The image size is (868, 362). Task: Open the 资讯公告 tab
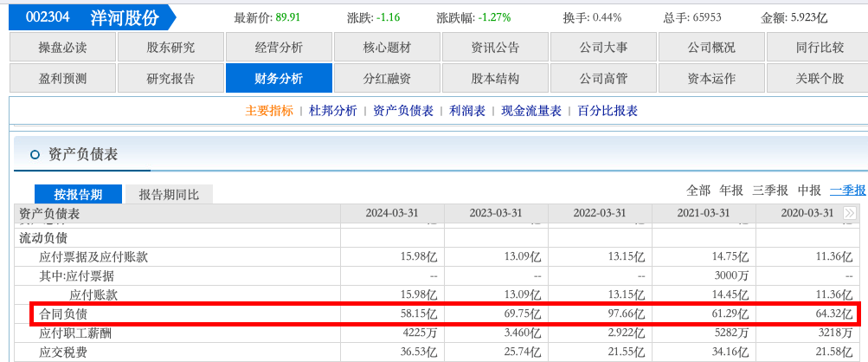(495, 47)
